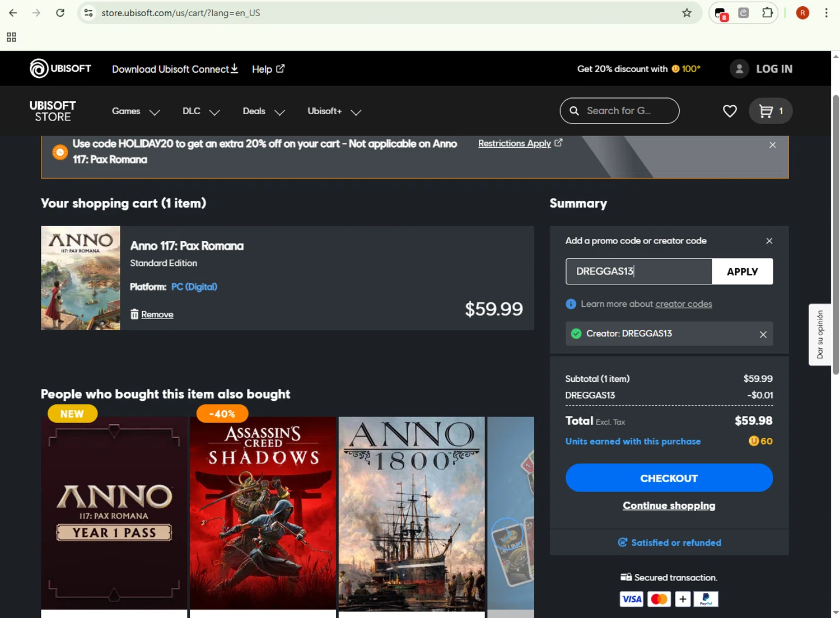Click the blue info icon about creator codes

(x=571, y=304)
